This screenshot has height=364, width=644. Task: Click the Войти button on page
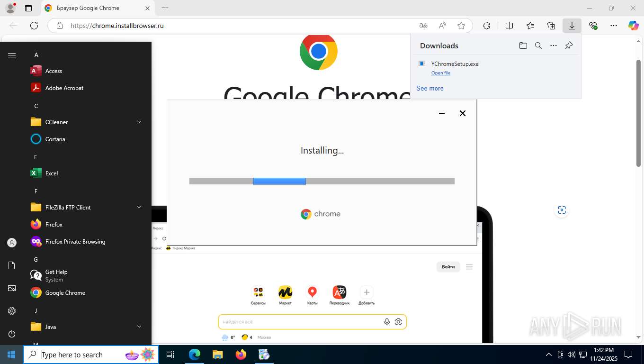[x=448, y=267]
